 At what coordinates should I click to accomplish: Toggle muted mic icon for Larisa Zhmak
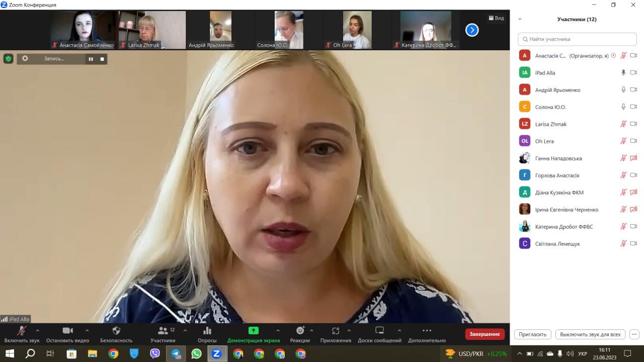tap(623, 124)
